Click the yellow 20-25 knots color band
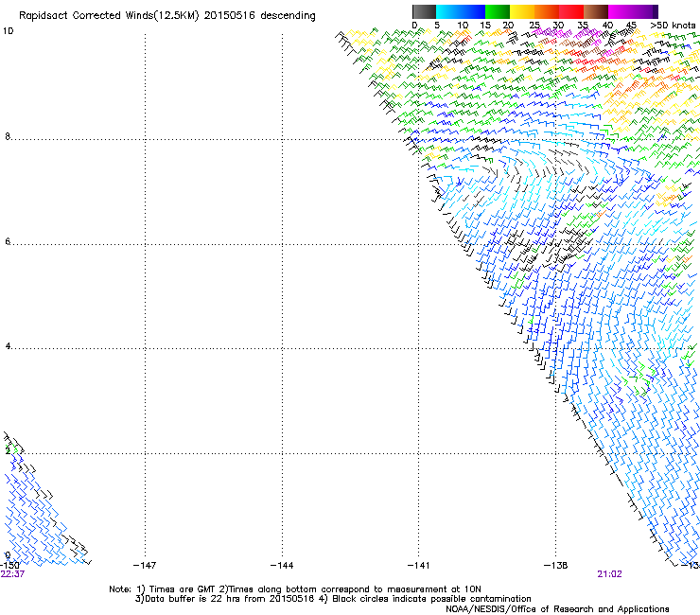The width and height of the screenshot is (700, 615). click(522, 11)
